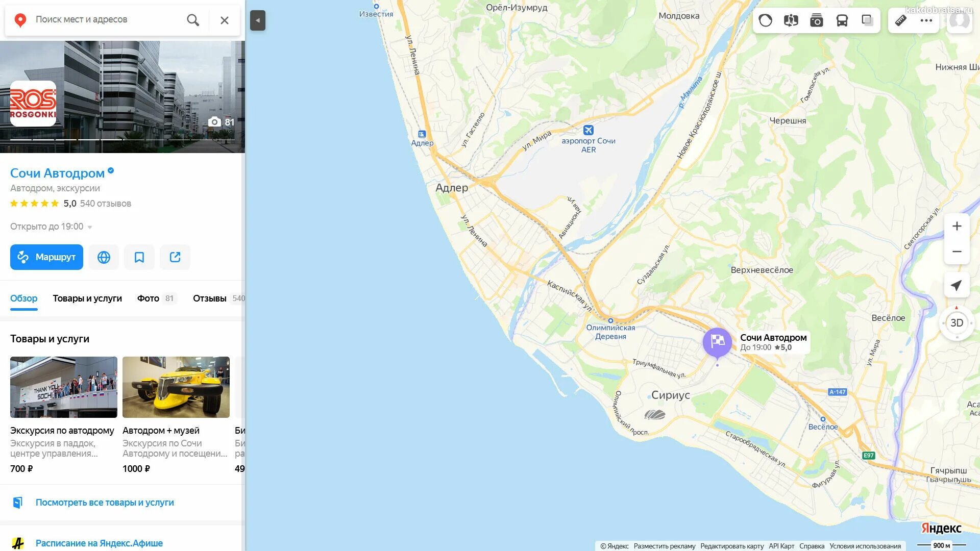Viewport: 980px width, 551px height.
Task: Click the Расписание Афиша ticket icon
Action: 18,543
